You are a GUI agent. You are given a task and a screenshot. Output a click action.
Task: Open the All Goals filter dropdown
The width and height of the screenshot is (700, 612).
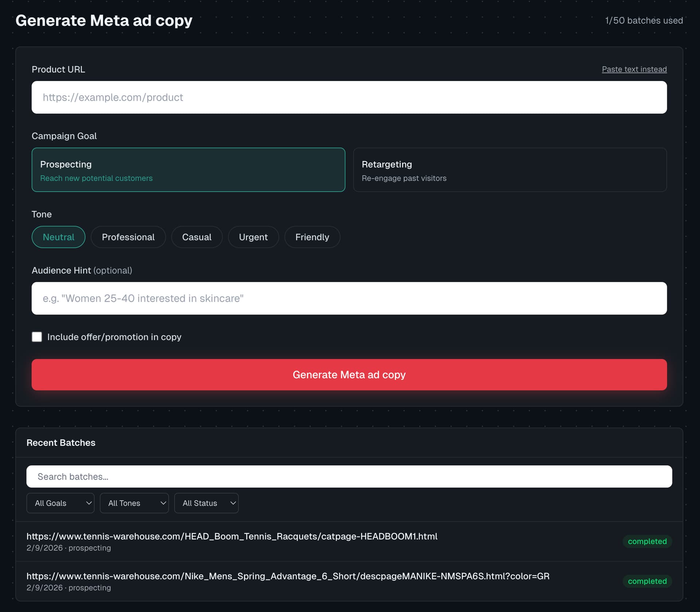pos(60,503)
